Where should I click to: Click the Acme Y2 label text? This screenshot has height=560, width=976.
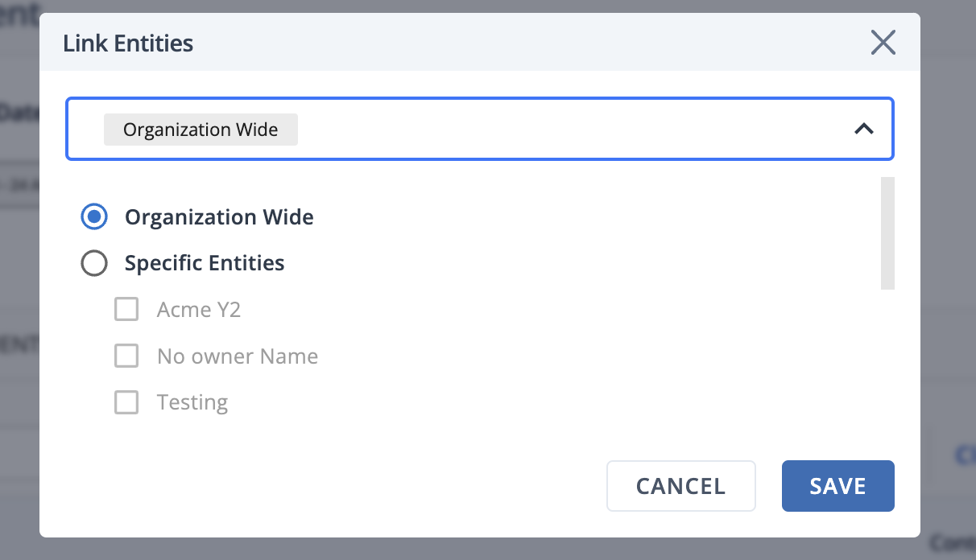(199, 310)
